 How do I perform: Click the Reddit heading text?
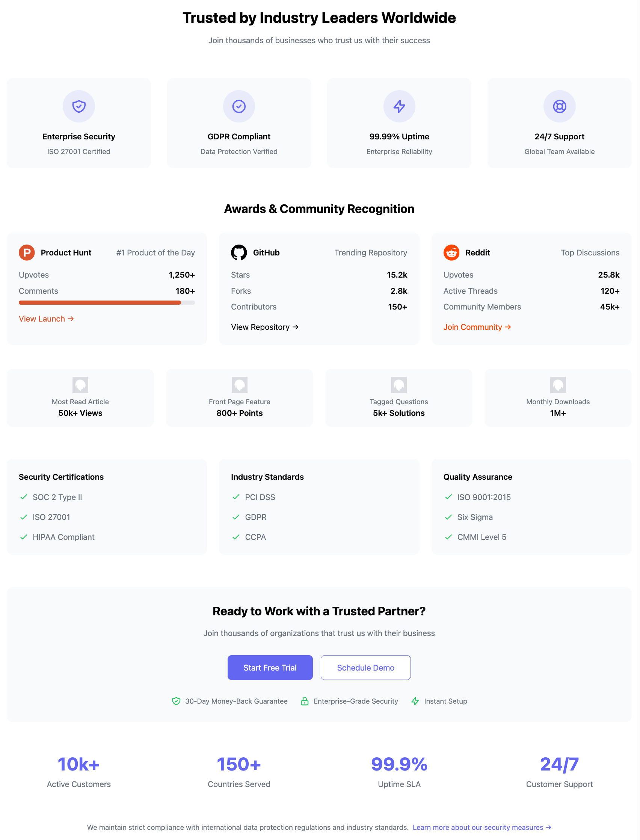point(478,252)
